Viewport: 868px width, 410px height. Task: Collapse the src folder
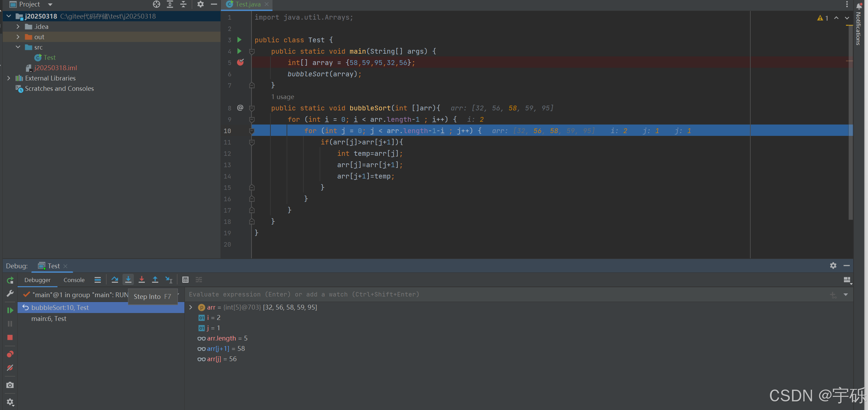click(18, 47)
